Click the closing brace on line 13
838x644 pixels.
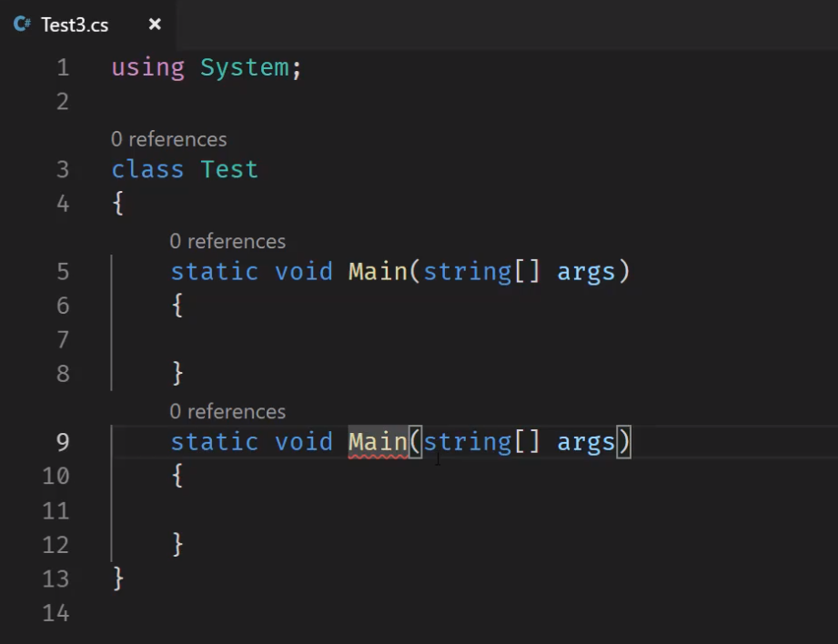[x=116, y=578]
